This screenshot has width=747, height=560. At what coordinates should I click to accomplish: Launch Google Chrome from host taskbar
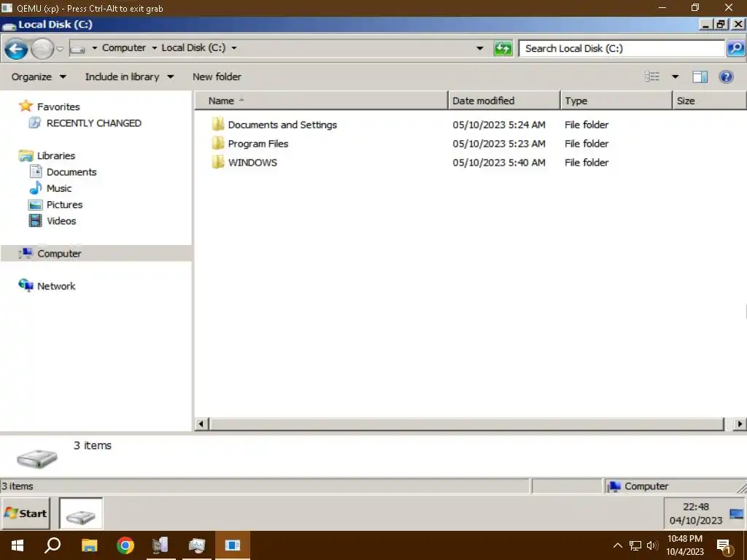click(x=125, y=545)
